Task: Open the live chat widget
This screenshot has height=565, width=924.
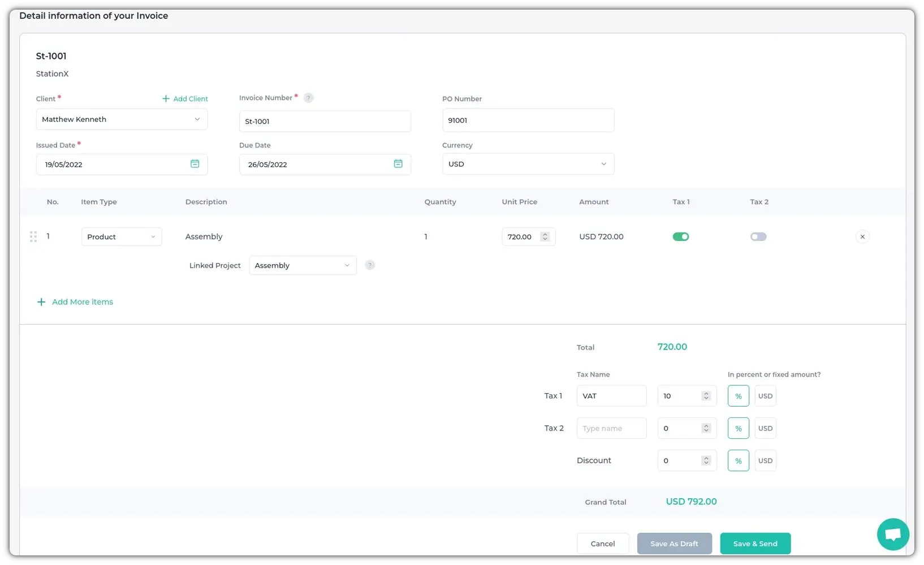Action: tap(893, 534)
